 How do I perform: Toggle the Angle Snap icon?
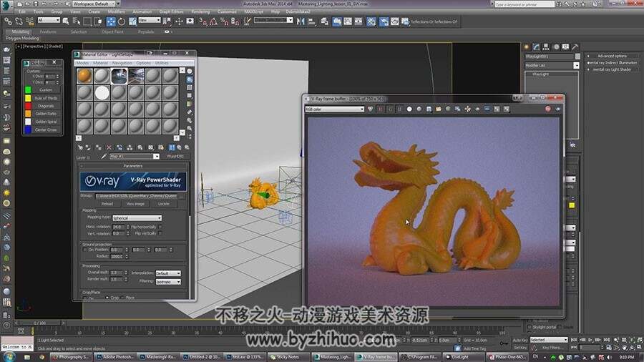[x=213, y=21]
